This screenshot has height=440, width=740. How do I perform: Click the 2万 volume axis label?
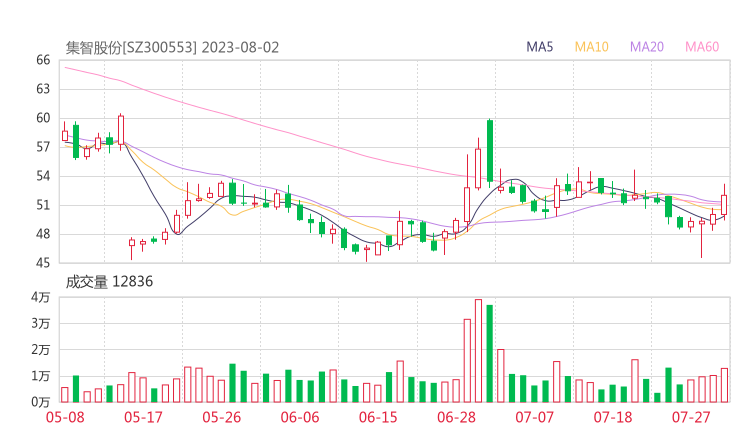pyautogui.click(x=41, y=350)
